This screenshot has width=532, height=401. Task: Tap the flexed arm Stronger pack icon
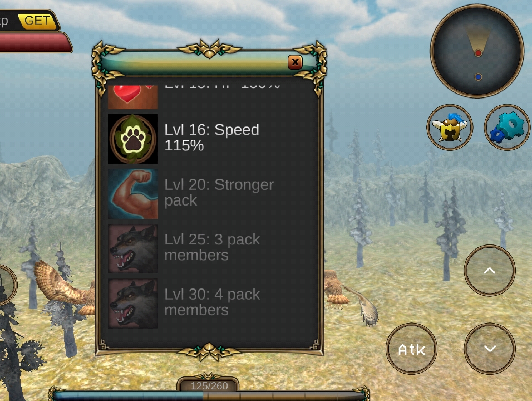coord(133,194)
